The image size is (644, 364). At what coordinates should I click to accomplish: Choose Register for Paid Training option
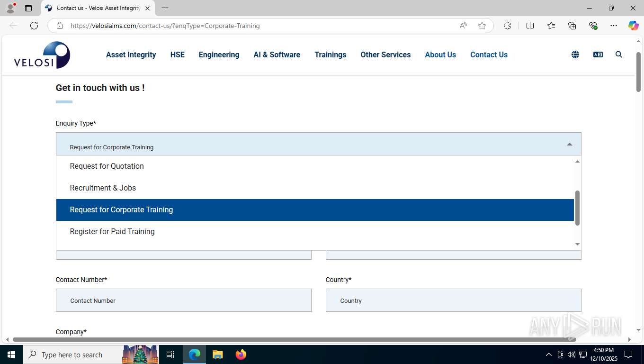click(315, 232)
